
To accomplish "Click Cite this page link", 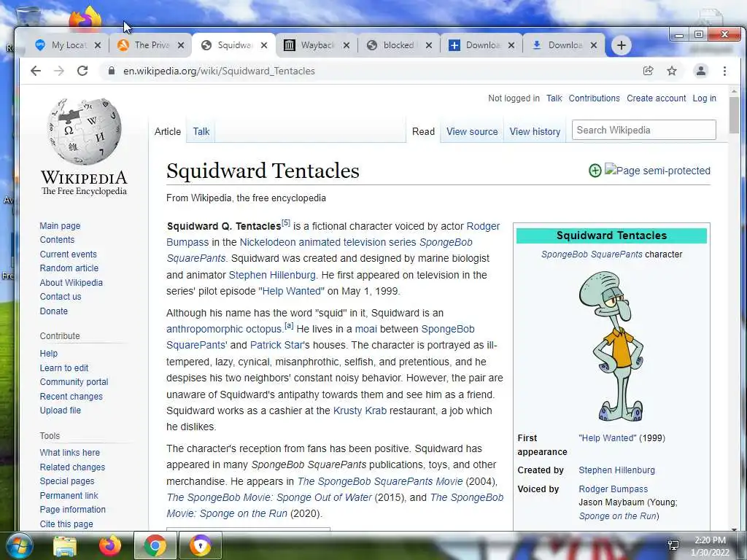I will click(x=66, y=524).
